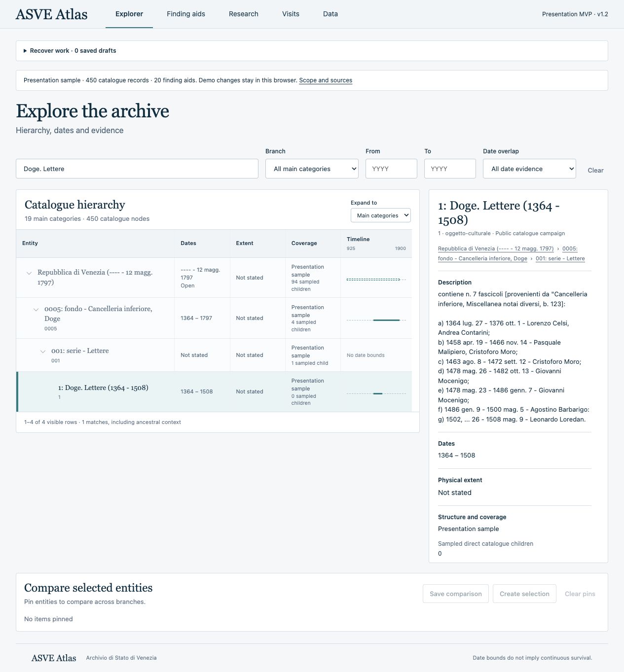Click the footer ASVE Atlas logo
The width and height of the screenshot is (624, 672).
[x=54, y=658]
